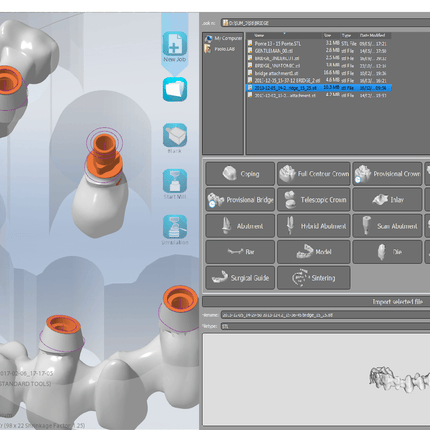
Task: Select the Bar type
Action: (240, 252)
